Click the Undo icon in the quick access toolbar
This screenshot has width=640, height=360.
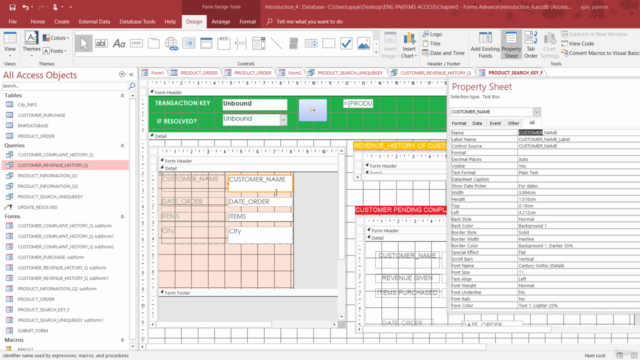coord(26,7)
